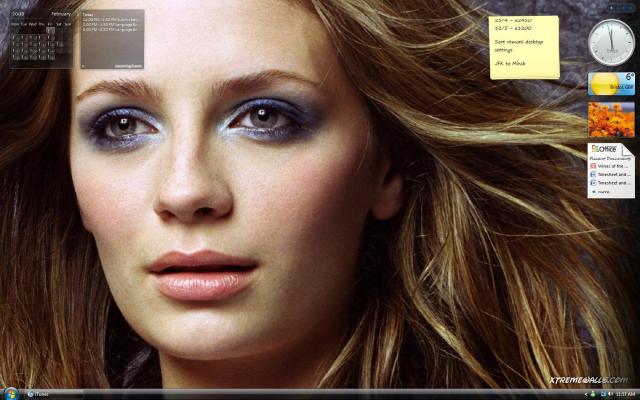Viewport: 640px width, 400px height.
Task: Click the 'Today' header in events gadget
Action: click(88, 14)
